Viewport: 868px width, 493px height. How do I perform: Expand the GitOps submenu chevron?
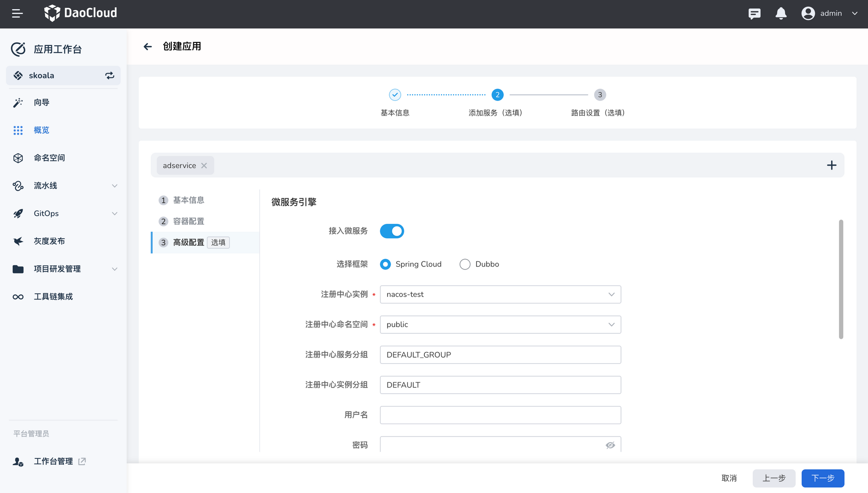[x=115, y=214]
